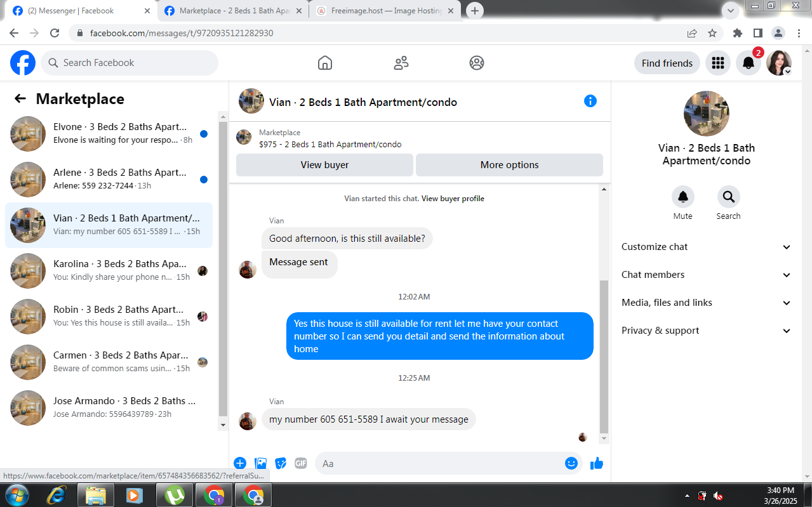Click the Search Facebook field

pyautogui.click(x=130, y=63)
